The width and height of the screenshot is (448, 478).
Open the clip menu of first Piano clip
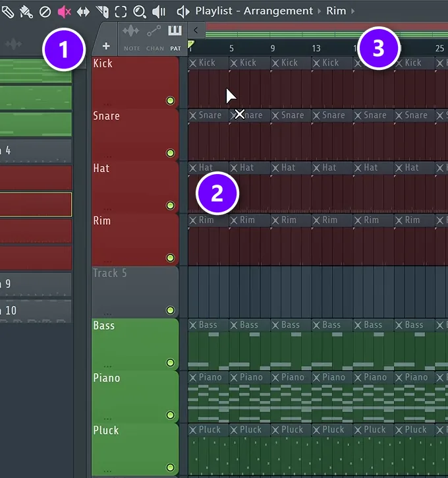pyautogui.click(x=192, y=378)
